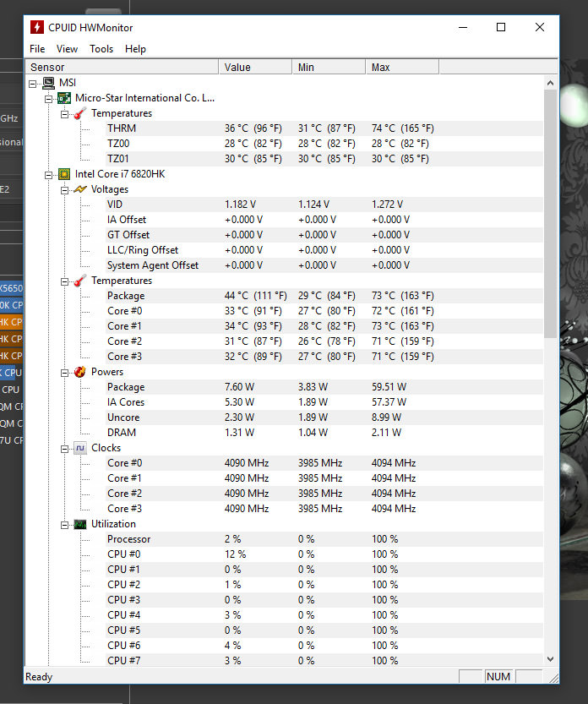This screenshot has height=704, width=588.
Task: Collapse the Clocks group
Action: tap(65, 449)
